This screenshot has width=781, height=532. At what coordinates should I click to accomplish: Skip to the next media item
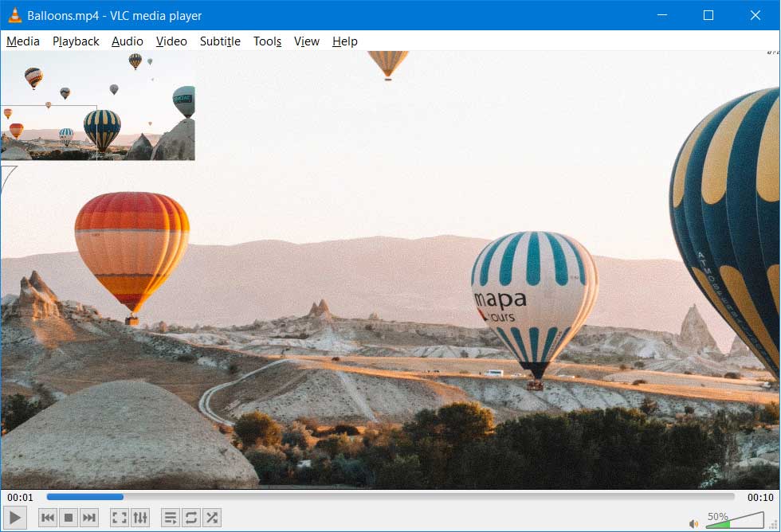click(x=88, y=517)
